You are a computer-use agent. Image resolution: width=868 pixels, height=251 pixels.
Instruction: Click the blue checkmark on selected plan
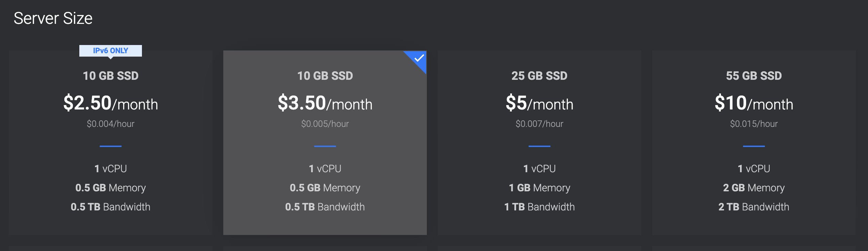419,58
